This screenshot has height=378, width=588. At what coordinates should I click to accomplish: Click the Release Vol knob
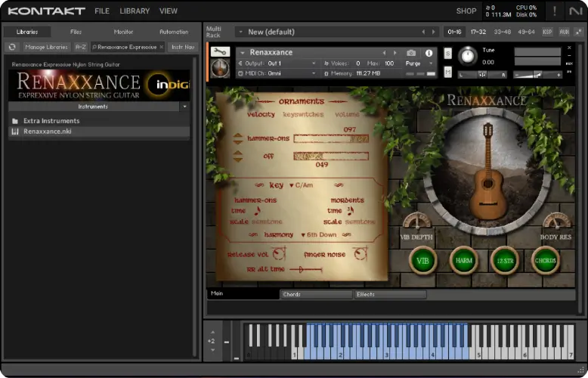(x=277, y=254)
